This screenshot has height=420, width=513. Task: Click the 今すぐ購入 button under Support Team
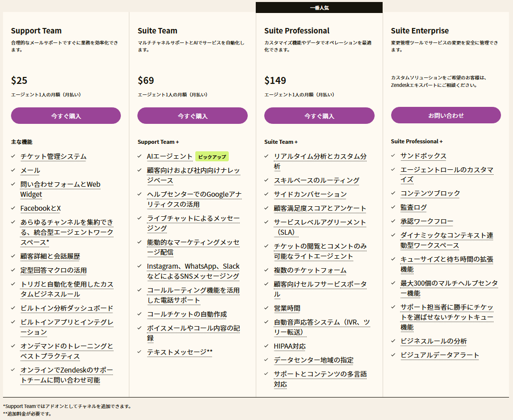click(65, 115)
